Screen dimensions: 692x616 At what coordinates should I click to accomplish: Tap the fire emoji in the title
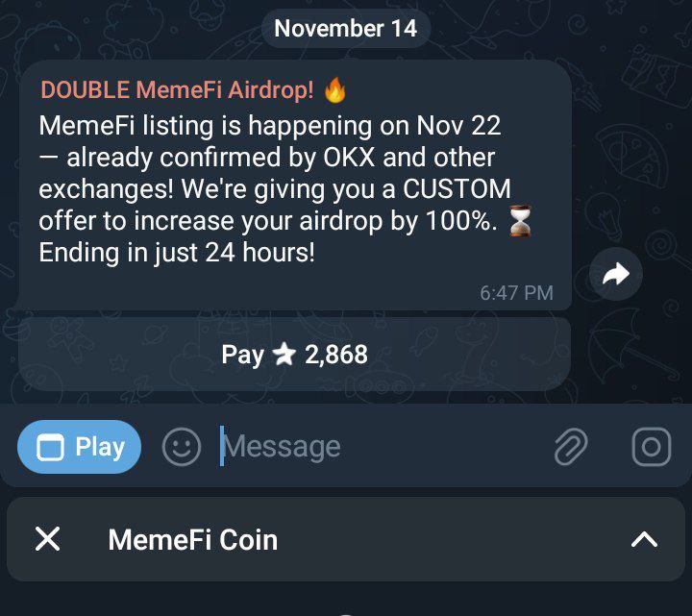(335, 89)
